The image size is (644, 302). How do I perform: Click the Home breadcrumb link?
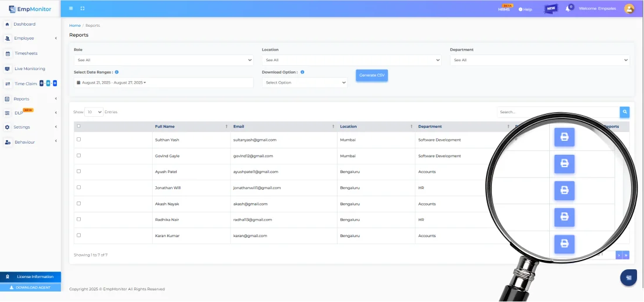(x=75, y=26)
